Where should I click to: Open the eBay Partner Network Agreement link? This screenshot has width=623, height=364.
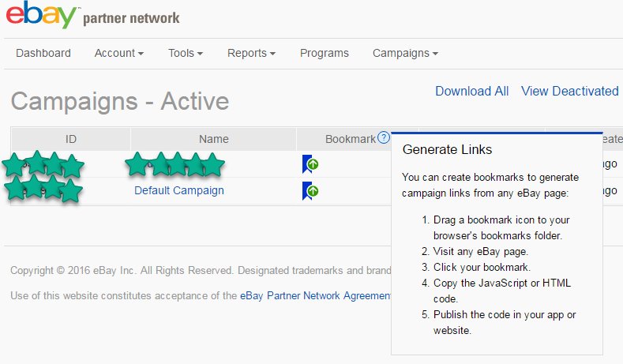[x=316, y=295]
